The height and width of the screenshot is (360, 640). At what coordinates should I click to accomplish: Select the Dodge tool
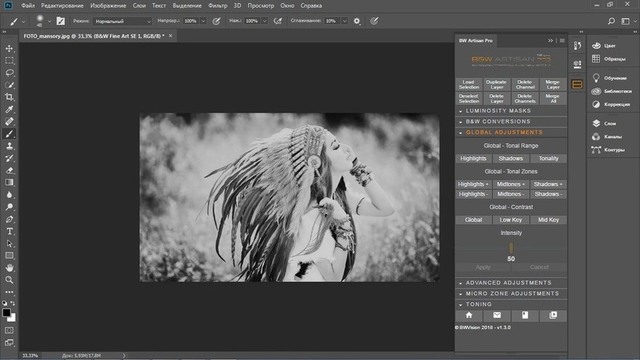coord(9,207)
